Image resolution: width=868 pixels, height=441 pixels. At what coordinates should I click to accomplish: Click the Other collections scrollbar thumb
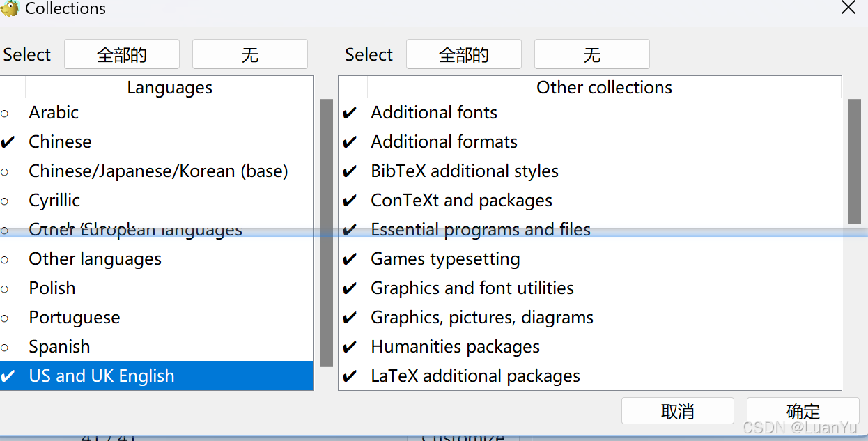coord(854,161)
